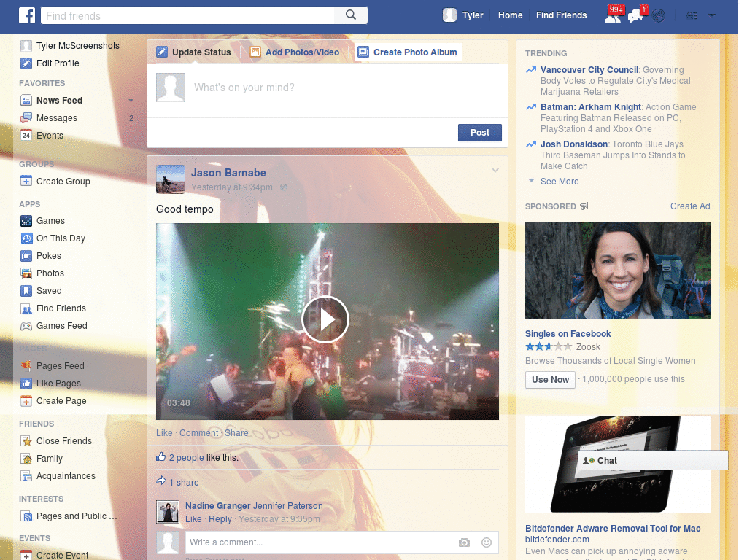Open Jason Barnabe post options chevron
The height and width of the screenshot is (560, 747).
click(495, 171)
